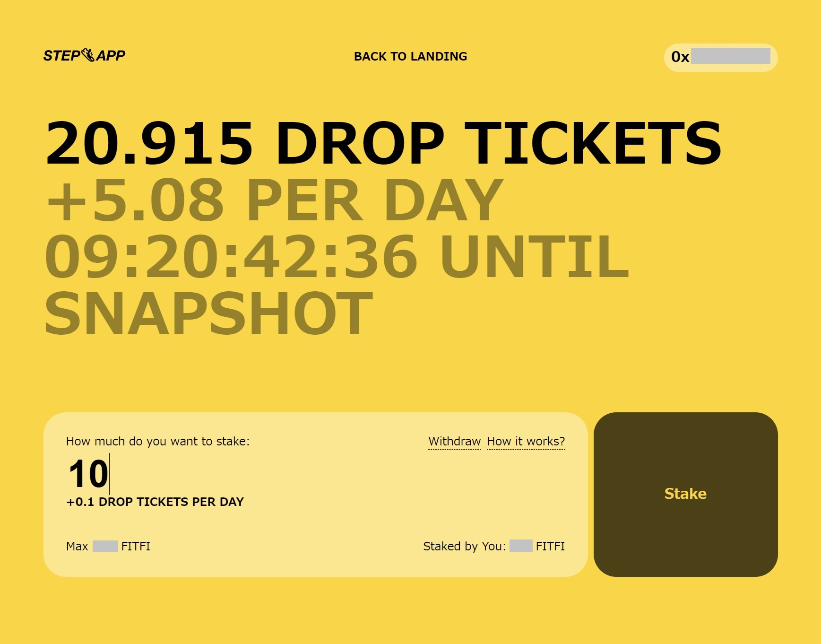This screenshot has width=821, height=644.
Task: Click Max to fill maximum FITFI
Action: tap(77, 546)
